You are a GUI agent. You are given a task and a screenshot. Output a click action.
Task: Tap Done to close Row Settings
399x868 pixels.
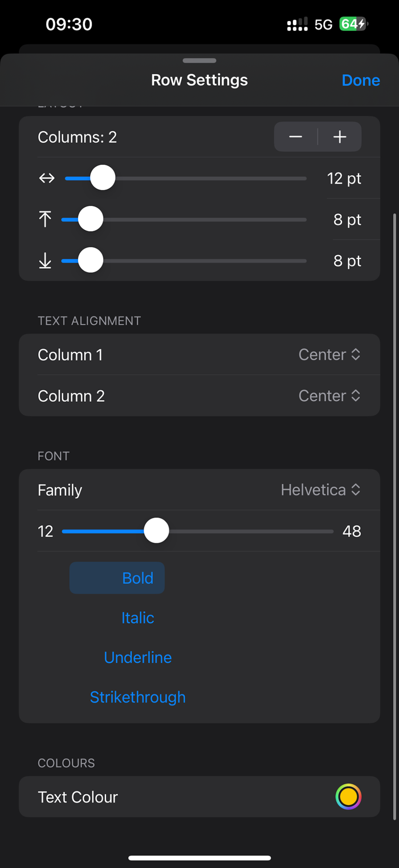[x=361, y=80]
